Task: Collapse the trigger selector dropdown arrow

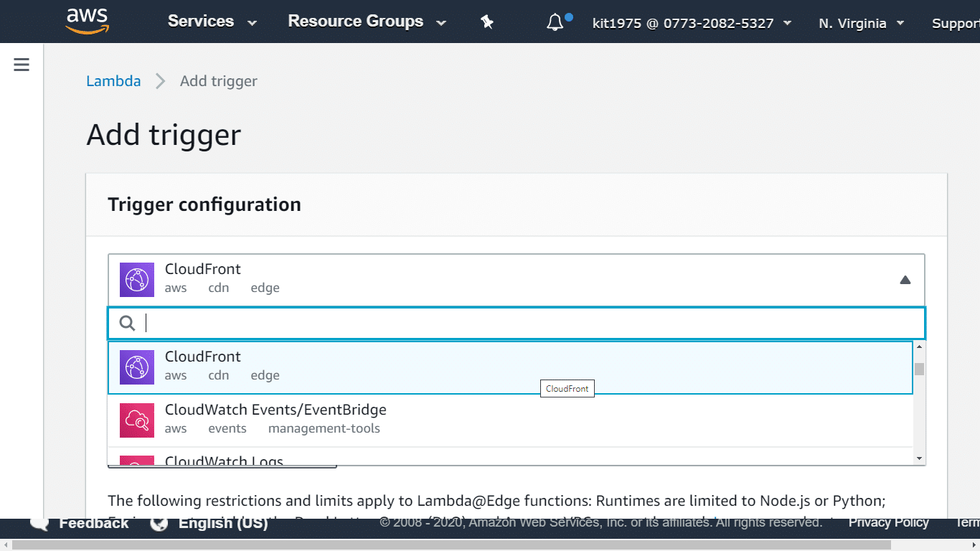Action: 905,280
